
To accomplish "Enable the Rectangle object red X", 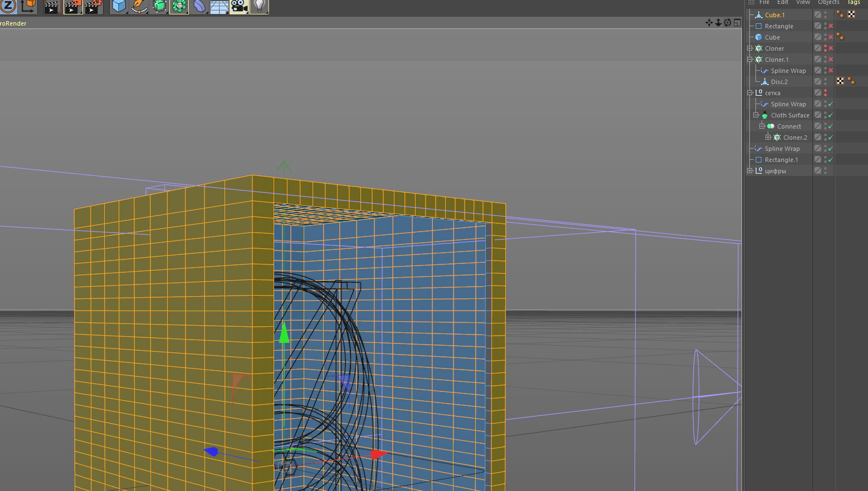I will (x=831, y=26).
